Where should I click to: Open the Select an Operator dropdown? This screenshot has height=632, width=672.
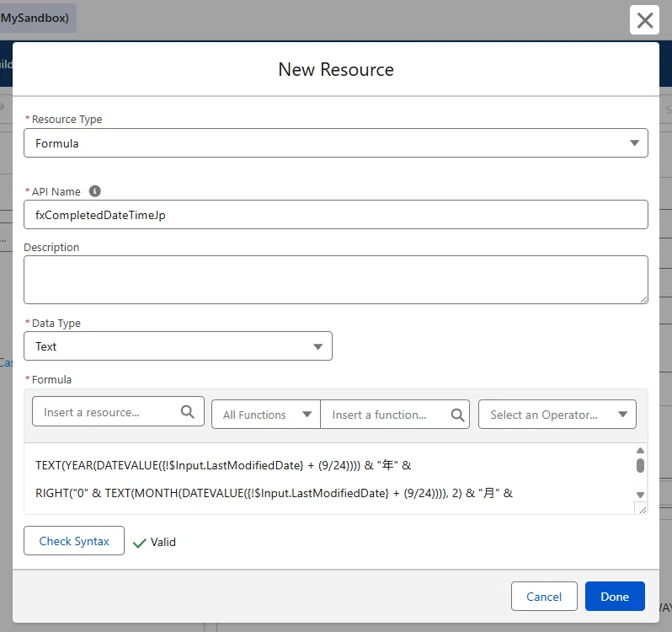point(557,415)
